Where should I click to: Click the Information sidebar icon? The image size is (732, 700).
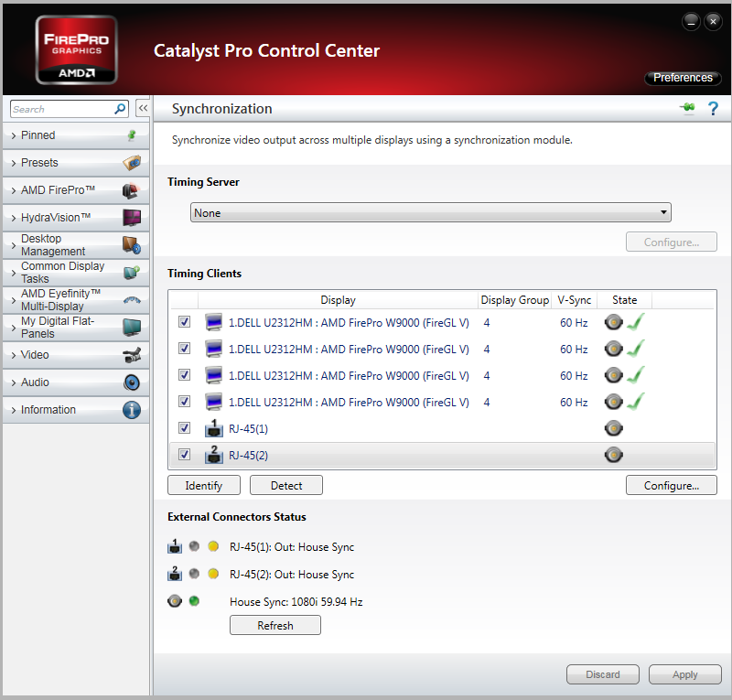132,410
